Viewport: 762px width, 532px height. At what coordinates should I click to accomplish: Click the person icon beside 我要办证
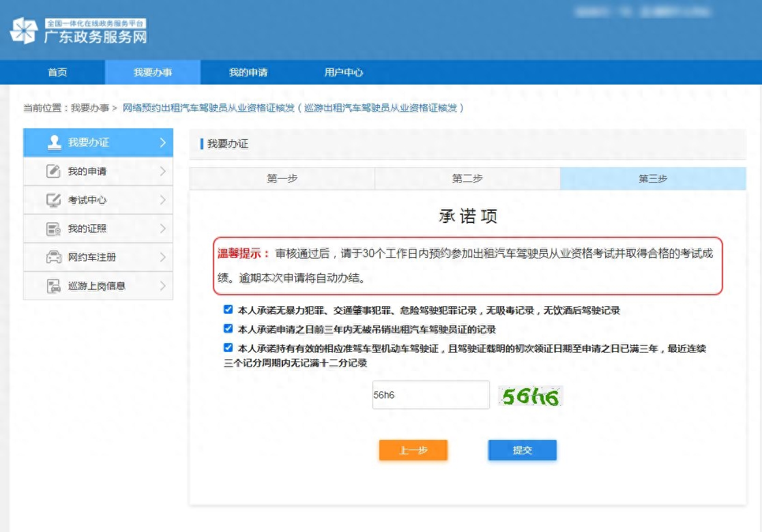(54, 143)
